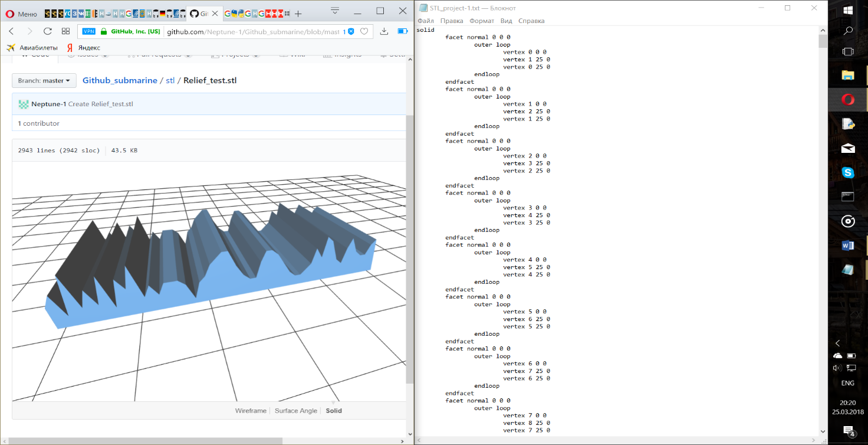
Task: Open the Авиабилеты bookmark
Action: click(x=32, y=47)
